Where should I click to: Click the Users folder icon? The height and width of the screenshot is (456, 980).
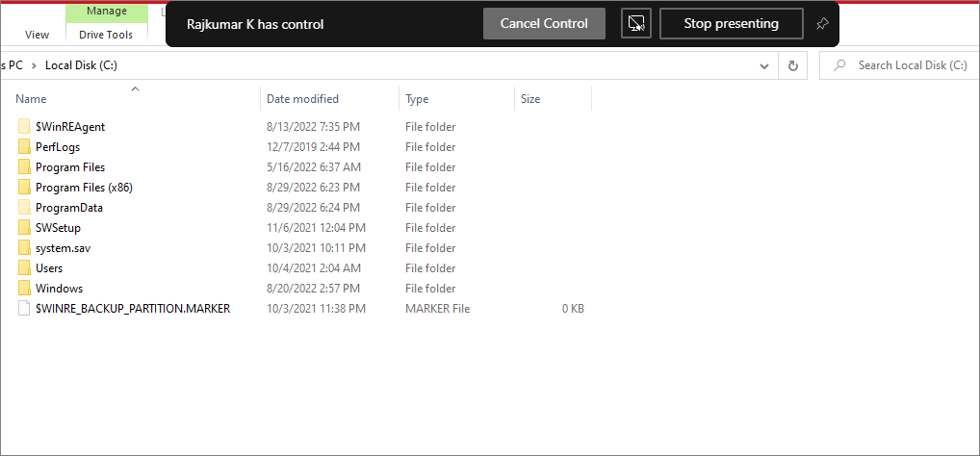(25, 268)
